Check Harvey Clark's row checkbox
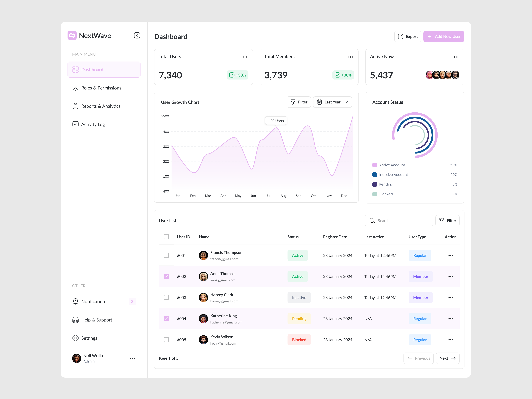Viewport: 532px width, 399px height. (x=166, y=297)
